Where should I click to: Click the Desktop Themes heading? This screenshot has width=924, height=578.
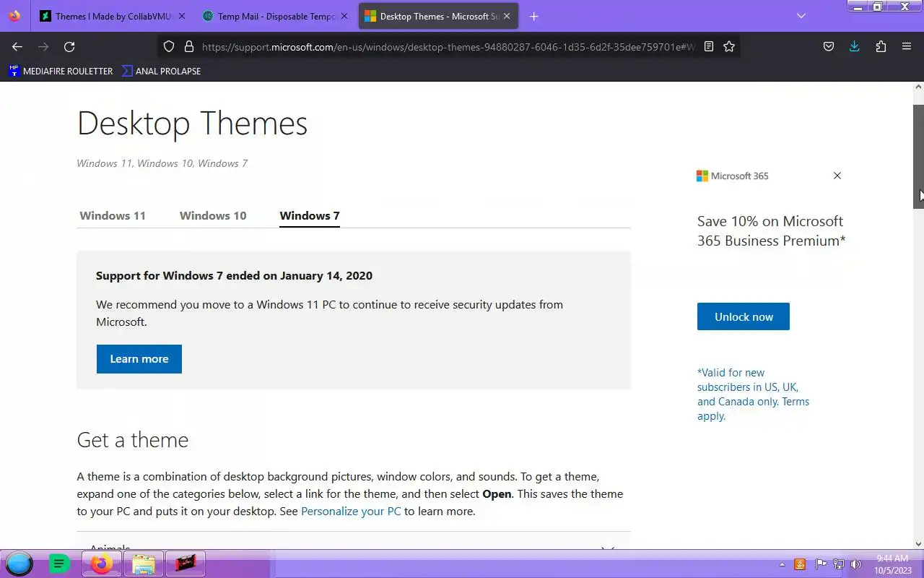click(192, 123)
